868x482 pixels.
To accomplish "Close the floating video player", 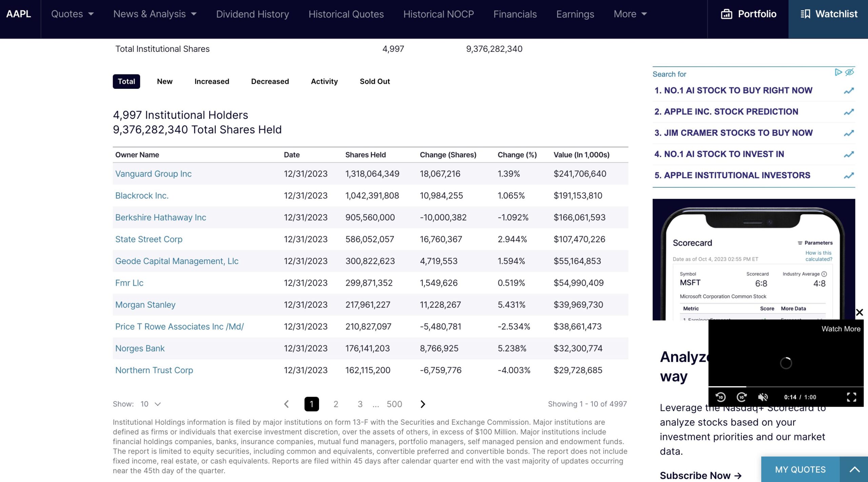I will click(859, 312).
